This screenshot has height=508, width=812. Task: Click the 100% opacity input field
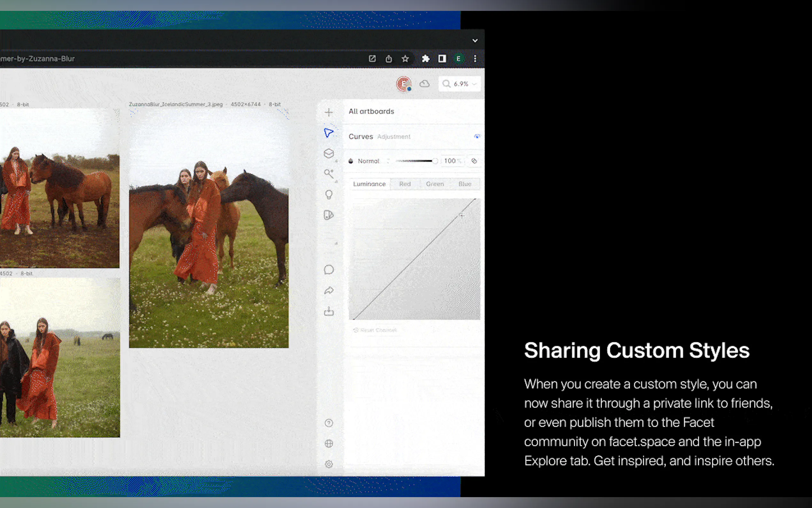tap(451, 161)
